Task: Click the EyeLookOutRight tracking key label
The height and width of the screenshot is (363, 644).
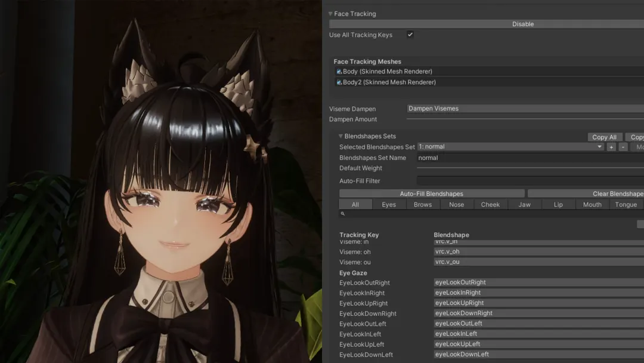Action: (x=364, y=283)
